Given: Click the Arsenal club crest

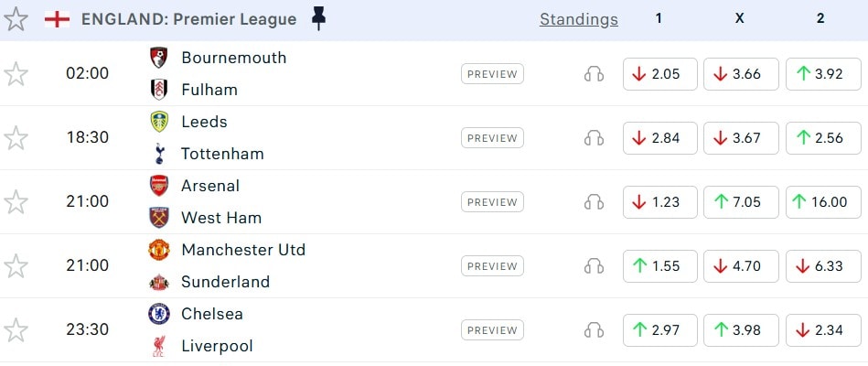Looking at the screenshot, I should coord(159,186).
